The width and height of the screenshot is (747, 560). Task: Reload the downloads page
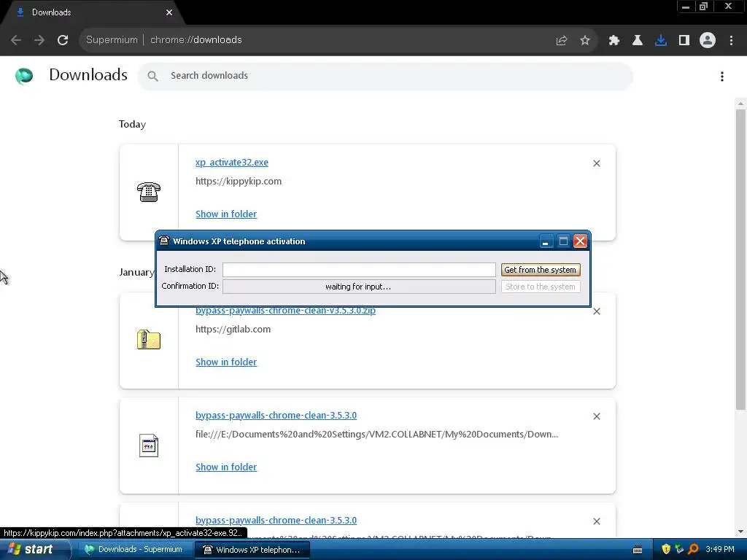63,40
